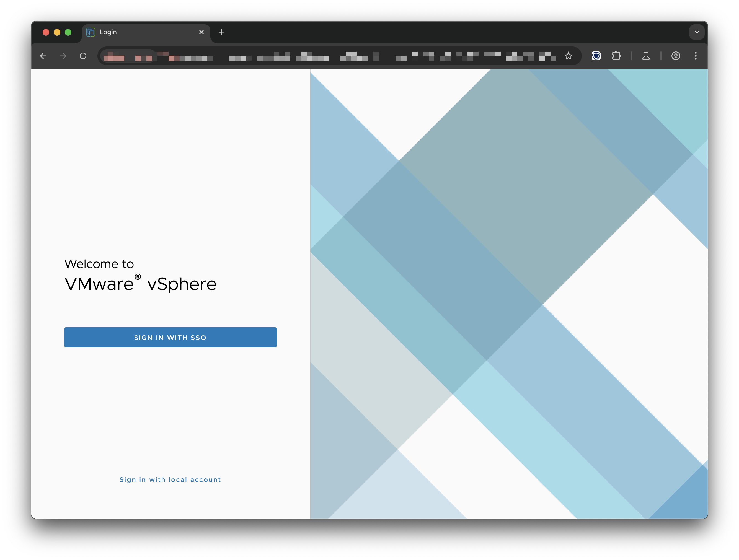Go back to the previous page
Viewport: 739px width, 560px height.
click(43, 56)
